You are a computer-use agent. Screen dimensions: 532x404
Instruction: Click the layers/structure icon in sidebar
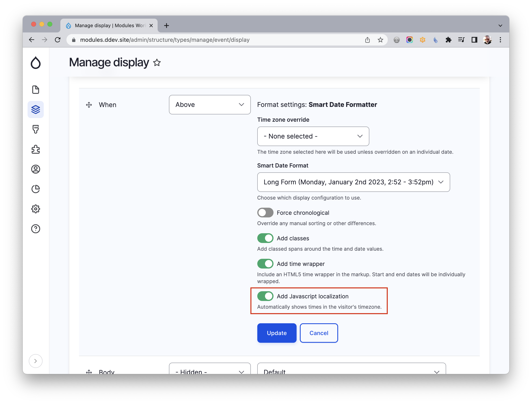[x=36, y=110]
